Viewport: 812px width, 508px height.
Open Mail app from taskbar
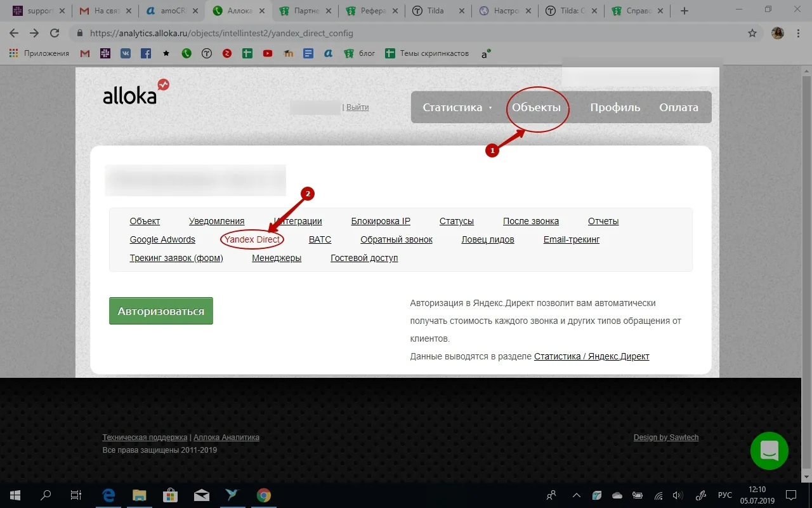click(x=202, y=495)
